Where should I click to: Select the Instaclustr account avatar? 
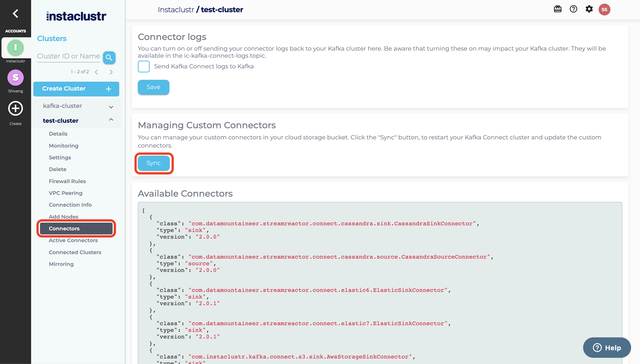pyautogui.click(x=16, y=47)
